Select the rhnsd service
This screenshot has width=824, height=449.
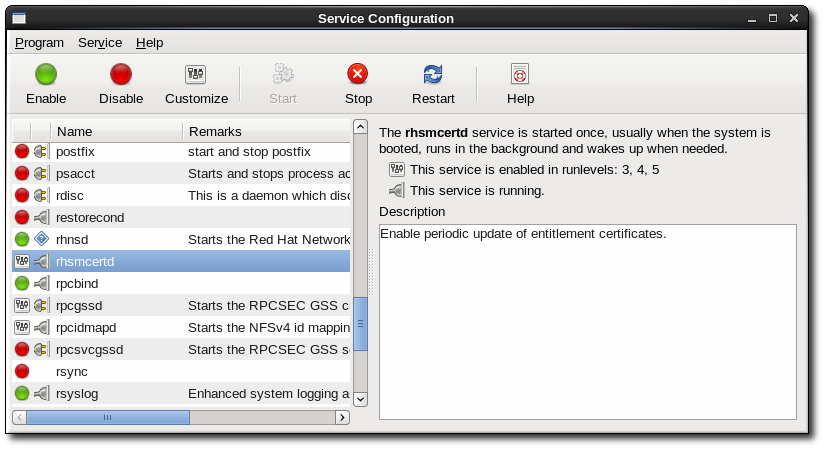pos(181,240)
